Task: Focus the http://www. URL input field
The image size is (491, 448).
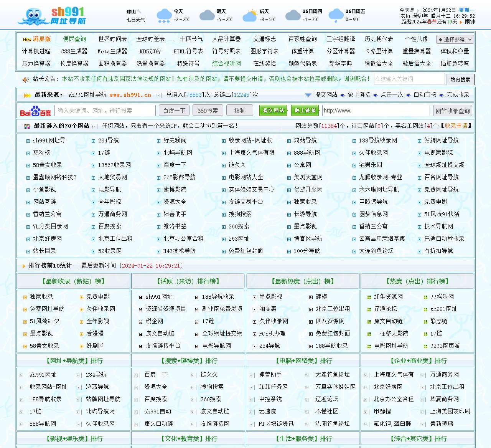Action: click(376, 111)
